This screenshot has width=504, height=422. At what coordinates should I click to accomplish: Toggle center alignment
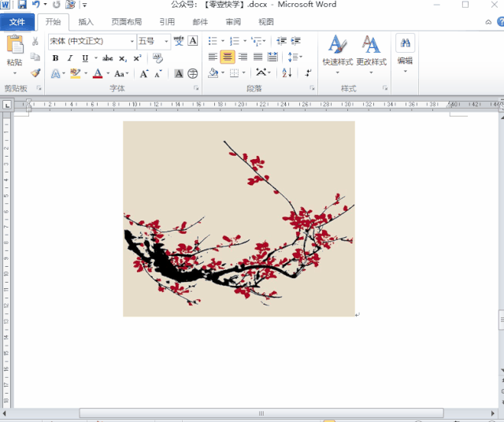click(228, 57)
